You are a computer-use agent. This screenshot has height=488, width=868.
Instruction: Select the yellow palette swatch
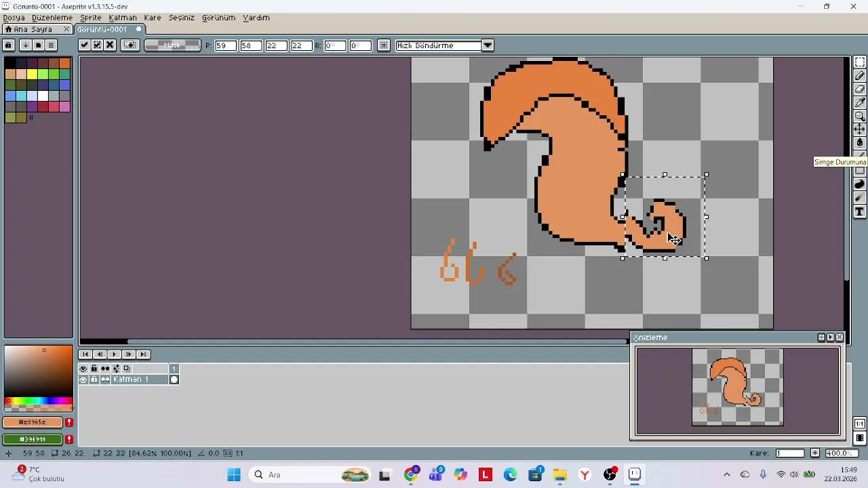point(32,74)
